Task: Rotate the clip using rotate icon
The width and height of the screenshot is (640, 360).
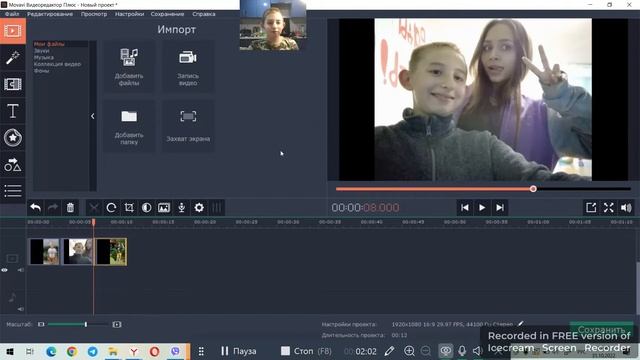Action: (111, 208)
